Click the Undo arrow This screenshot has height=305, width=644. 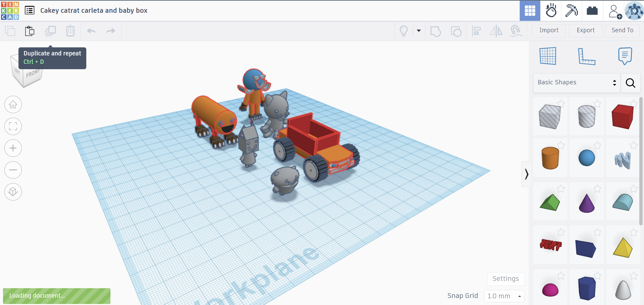point(91,31)
